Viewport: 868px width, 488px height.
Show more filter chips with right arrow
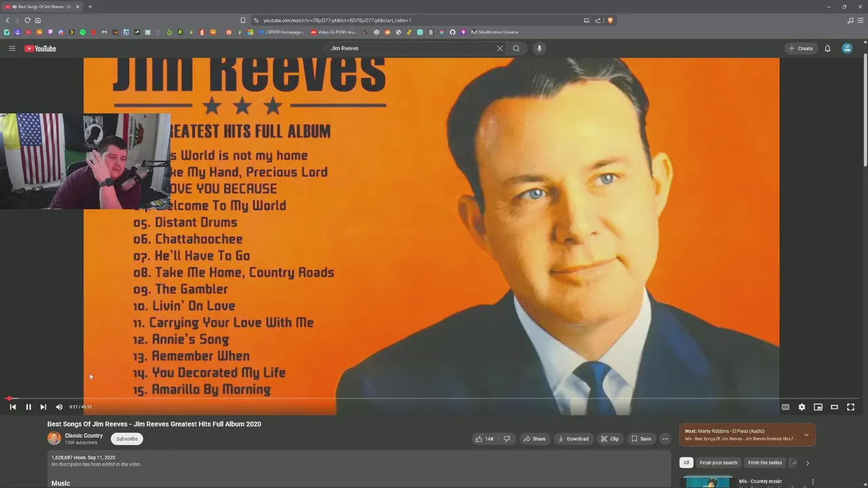(807, 463)
